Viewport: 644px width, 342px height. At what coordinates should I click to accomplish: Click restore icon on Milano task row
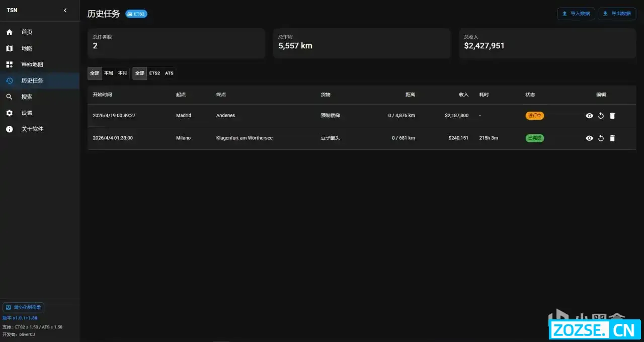(601, 138)
